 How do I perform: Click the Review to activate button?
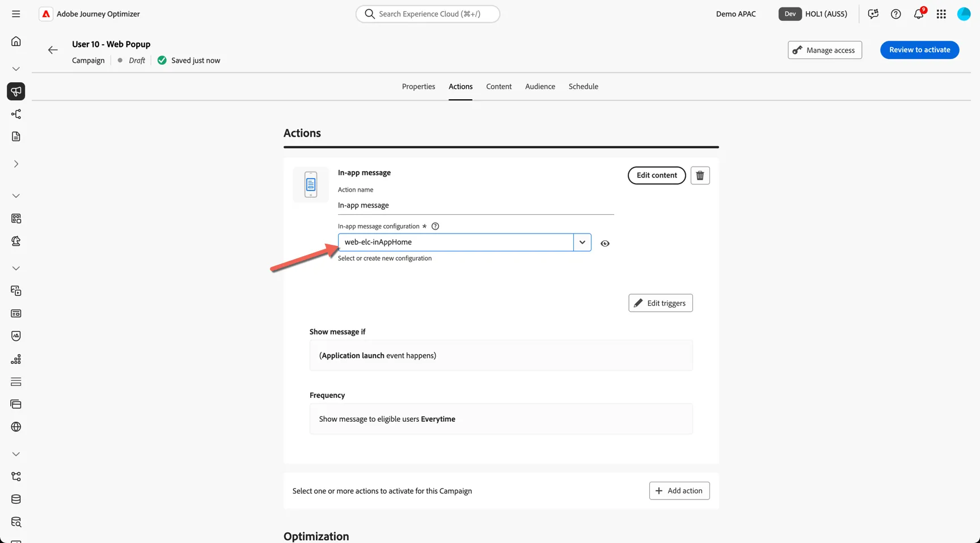click(920, 50)
